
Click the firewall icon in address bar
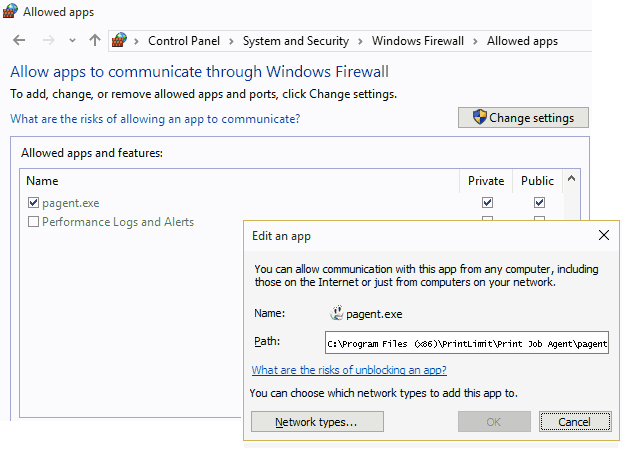[x=119, y=40]
